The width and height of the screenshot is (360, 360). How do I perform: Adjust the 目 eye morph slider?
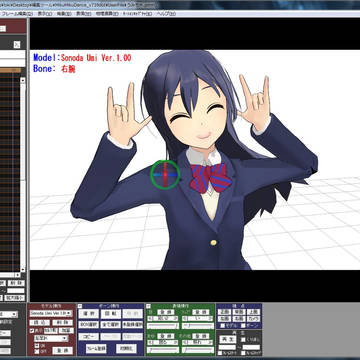tap(163, 326)
